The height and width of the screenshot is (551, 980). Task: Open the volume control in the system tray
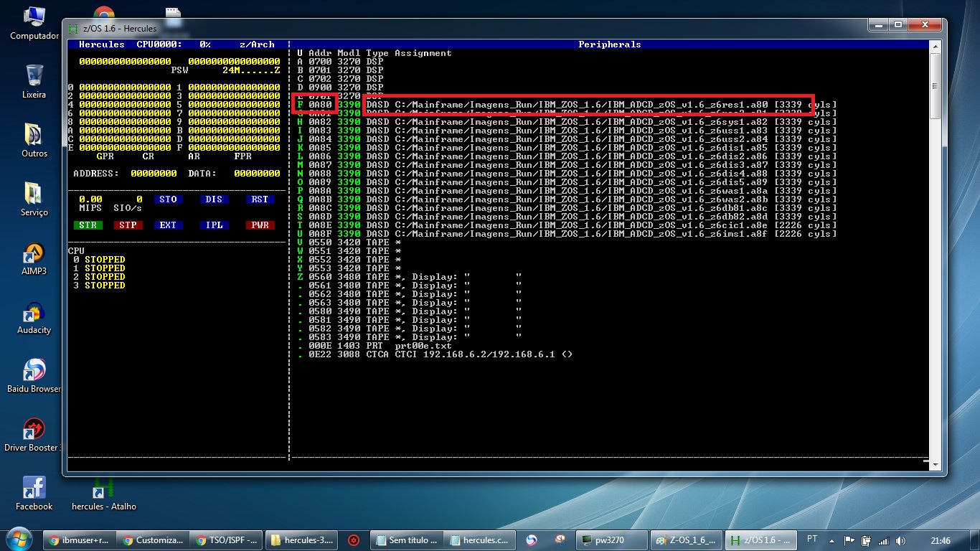900,540
